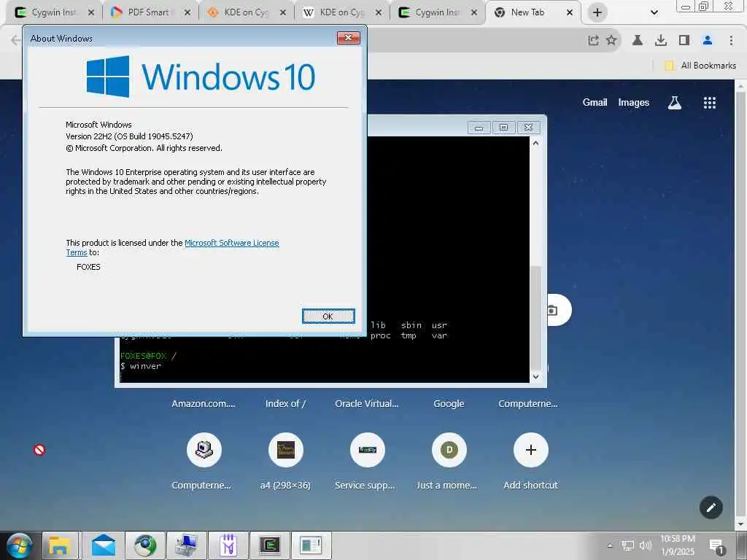Screen dimensions: 747x560
Task: Open Cygwin terminal icon on taskbar
Action: [270, 545]
